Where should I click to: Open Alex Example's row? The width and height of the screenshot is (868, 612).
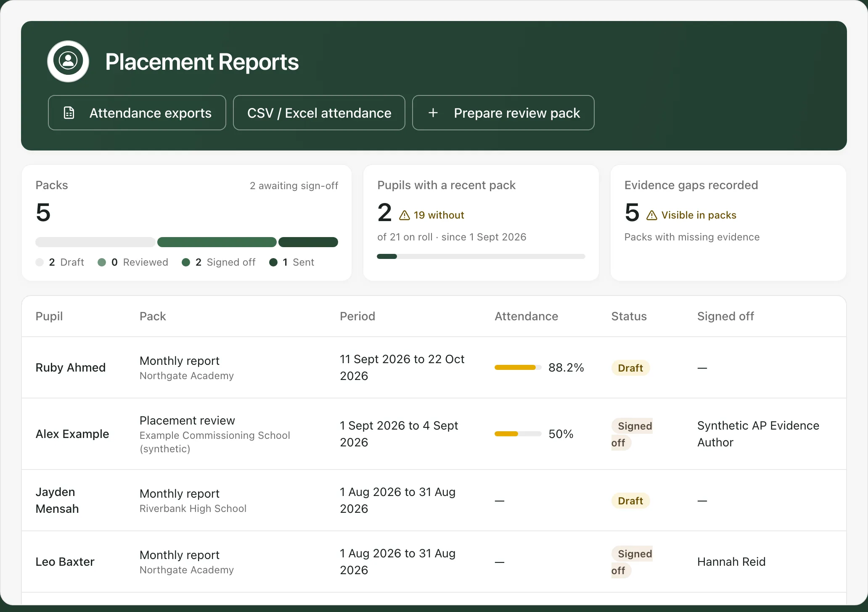pos(434,434)
